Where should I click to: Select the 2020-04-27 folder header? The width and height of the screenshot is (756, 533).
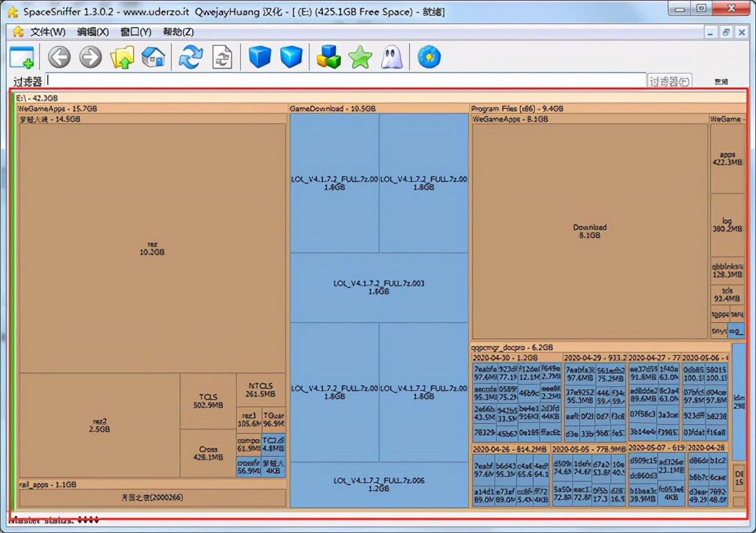654,357
